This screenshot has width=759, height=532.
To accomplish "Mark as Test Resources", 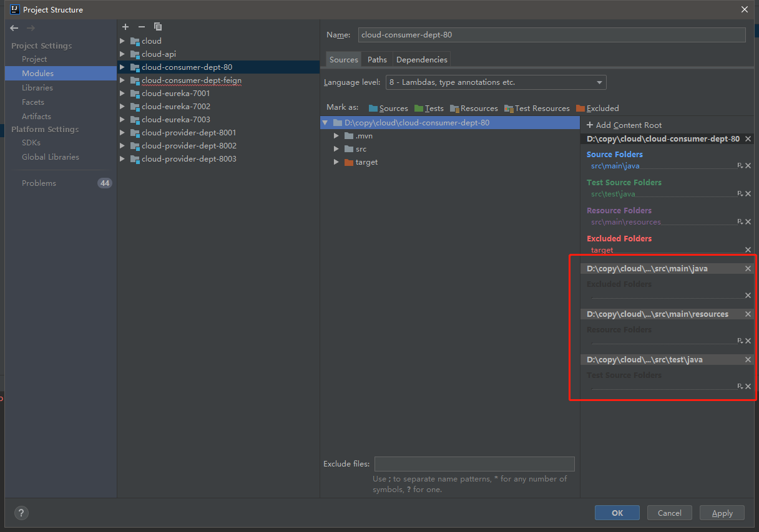I will (x=537, y=109).
